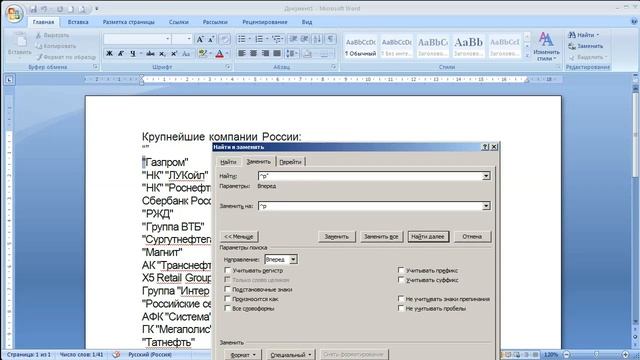Enable Подстановочные знаки checkbox

[228, 289]
